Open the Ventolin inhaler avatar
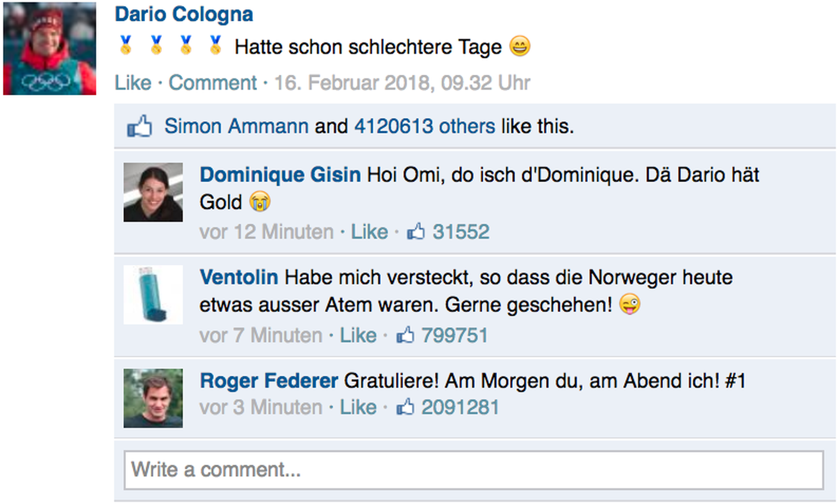 point(153,295)
